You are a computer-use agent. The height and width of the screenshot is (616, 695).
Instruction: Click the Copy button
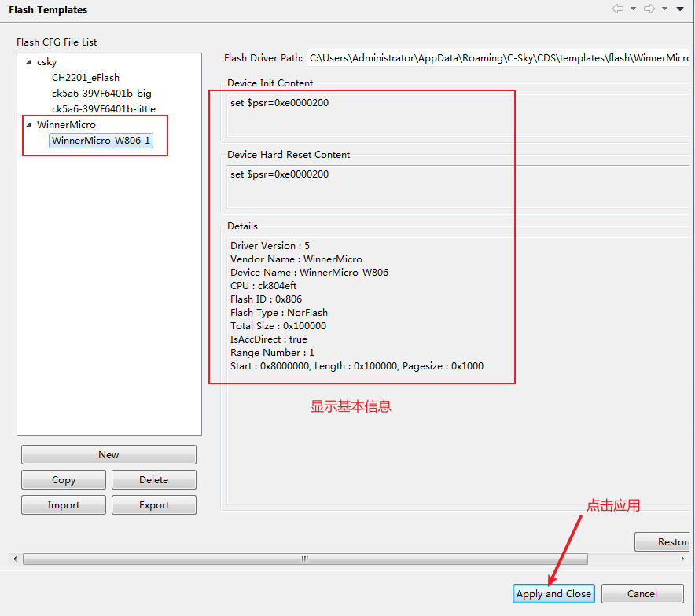pos(64,479)
